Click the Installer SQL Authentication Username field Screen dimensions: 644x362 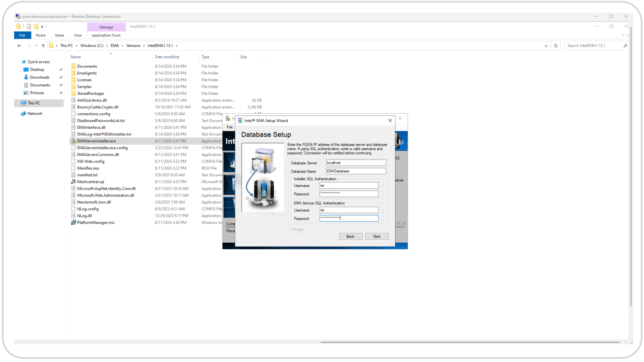click(x=349, y=186)
